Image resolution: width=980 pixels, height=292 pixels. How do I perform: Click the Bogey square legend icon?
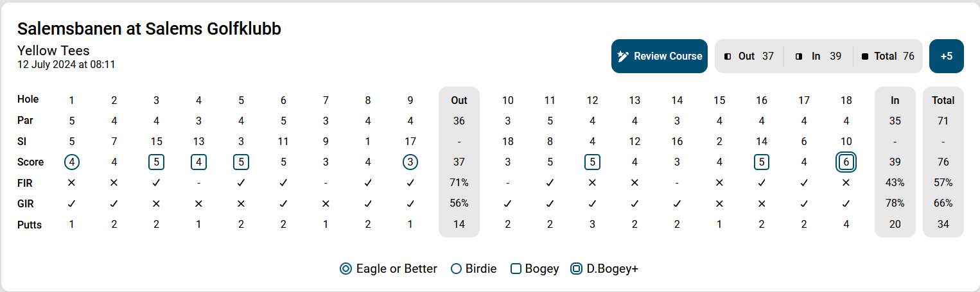coord(516,269)
